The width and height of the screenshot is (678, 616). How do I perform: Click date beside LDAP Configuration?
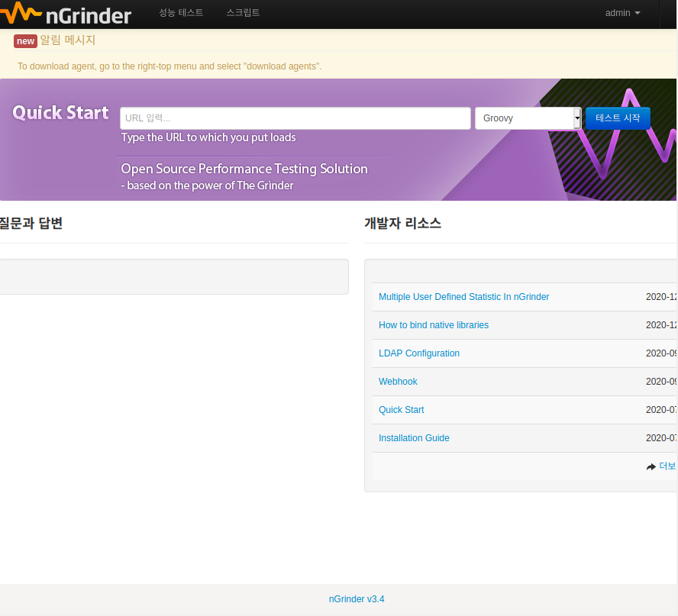coord(661,353)
